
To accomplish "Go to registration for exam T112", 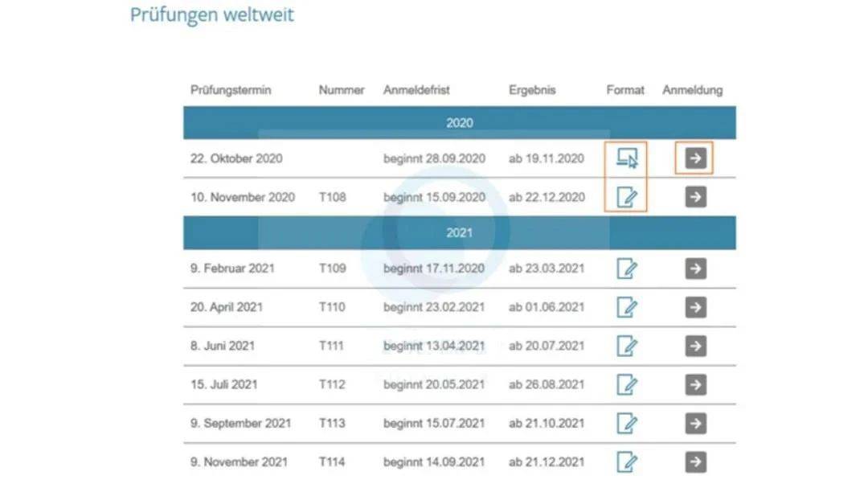I will [695, 384].
